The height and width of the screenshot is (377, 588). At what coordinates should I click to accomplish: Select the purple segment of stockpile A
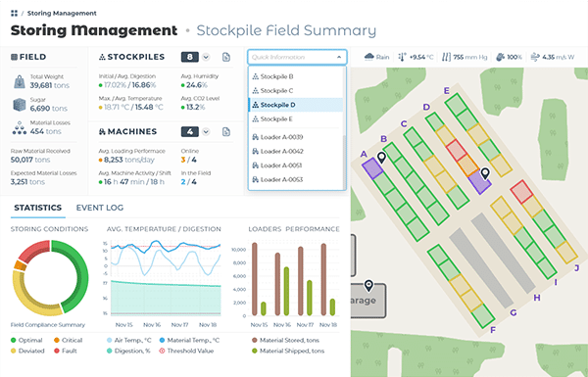click(x=372, y=168)
